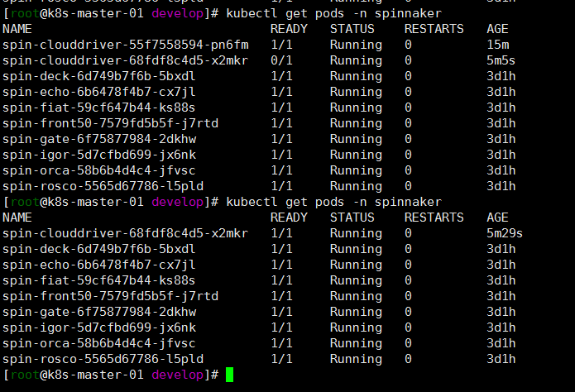The image size is (575, 392).
Task: Click READY header of the upper pod table
Action: [x=289, y=29]
